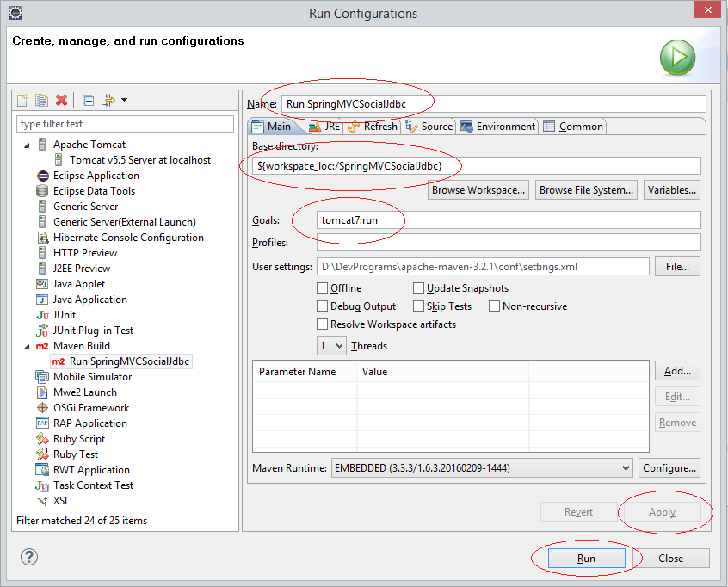This screenshot has height=587, width=728.
Task: Click the Mobile Simulator icon
Action: coord(42,377)
